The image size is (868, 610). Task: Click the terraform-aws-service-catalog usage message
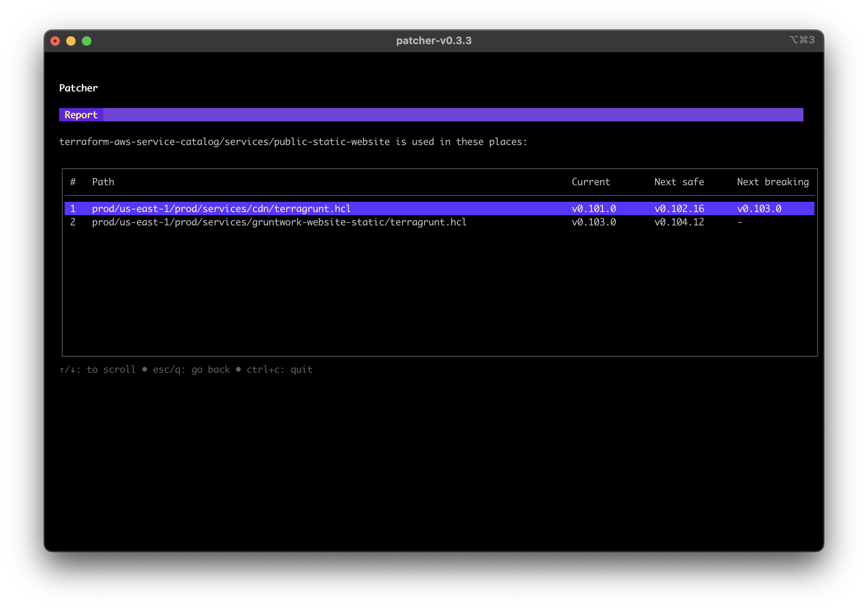[x=293, y=141]
